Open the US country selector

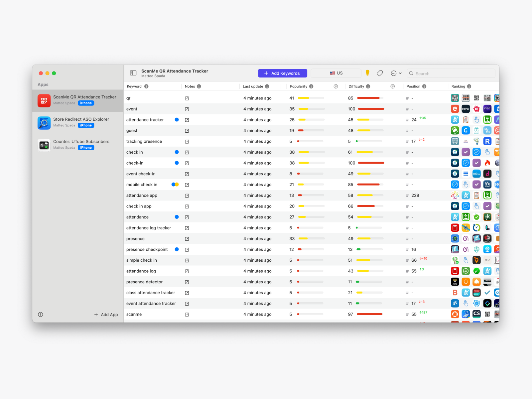point(336,73)
